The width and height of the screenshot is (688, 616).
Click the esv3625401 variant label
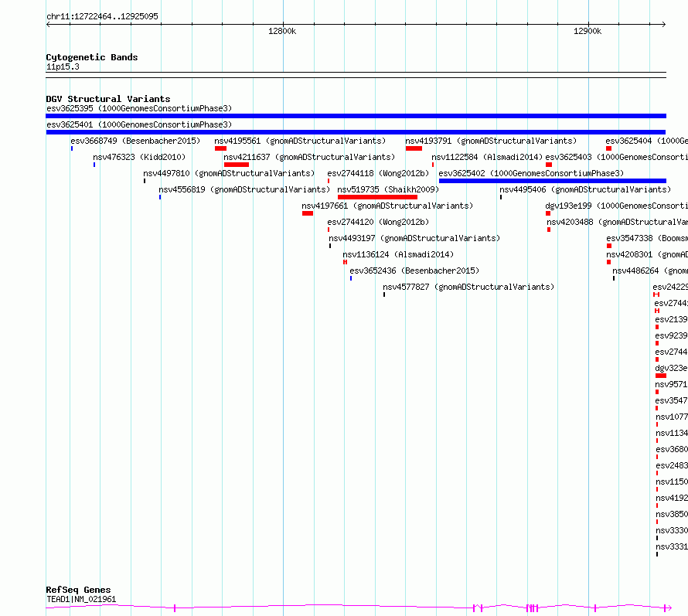[x=139, y=124]
